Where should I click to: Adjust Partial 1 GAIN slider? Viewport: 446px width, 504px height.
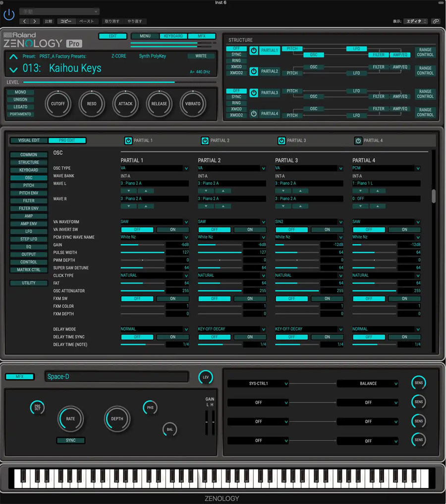pos(143,245)
